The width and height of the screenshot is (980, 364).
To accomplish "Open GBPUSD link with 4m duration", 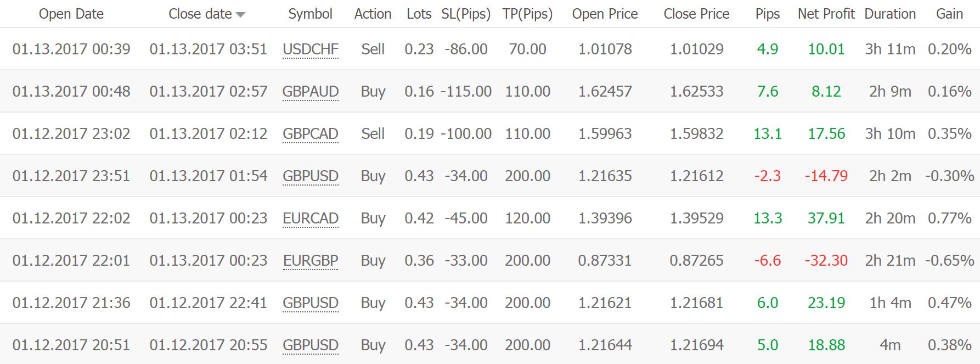I will point(311,345).
